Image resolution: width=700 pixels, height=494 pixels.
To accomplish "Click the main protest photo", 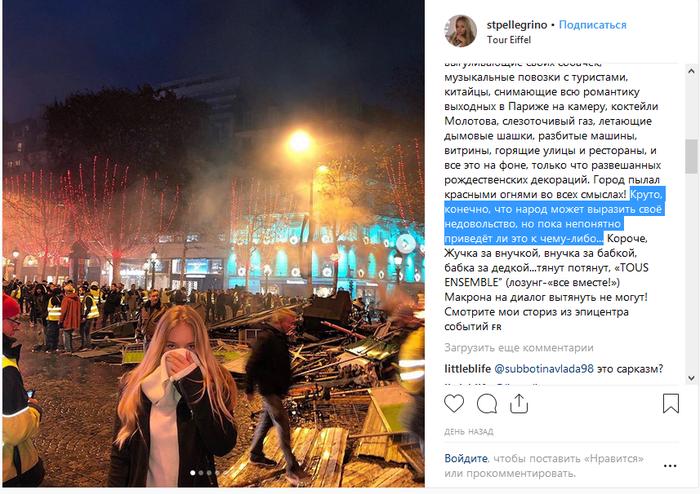I will coord(213,243).
